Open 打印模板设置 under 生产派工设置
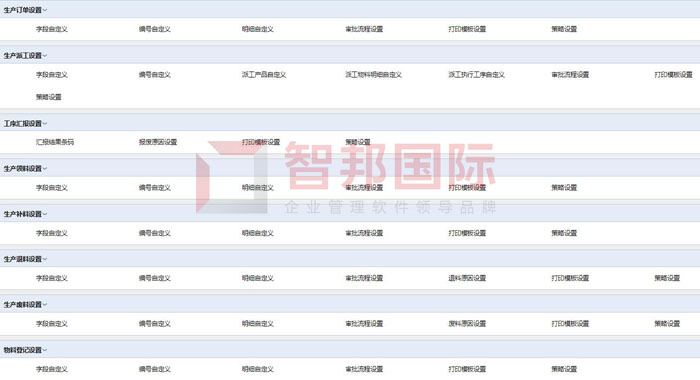The image size is (700, 380). click(x=673, y=75)
